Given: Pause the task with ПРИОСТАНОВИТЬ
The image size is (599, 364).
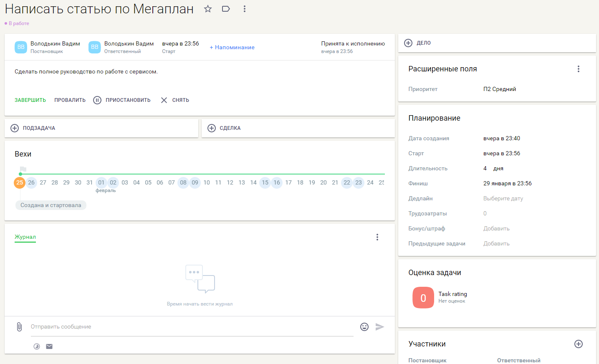Looking at the screenshot, I should pos(122,100).
